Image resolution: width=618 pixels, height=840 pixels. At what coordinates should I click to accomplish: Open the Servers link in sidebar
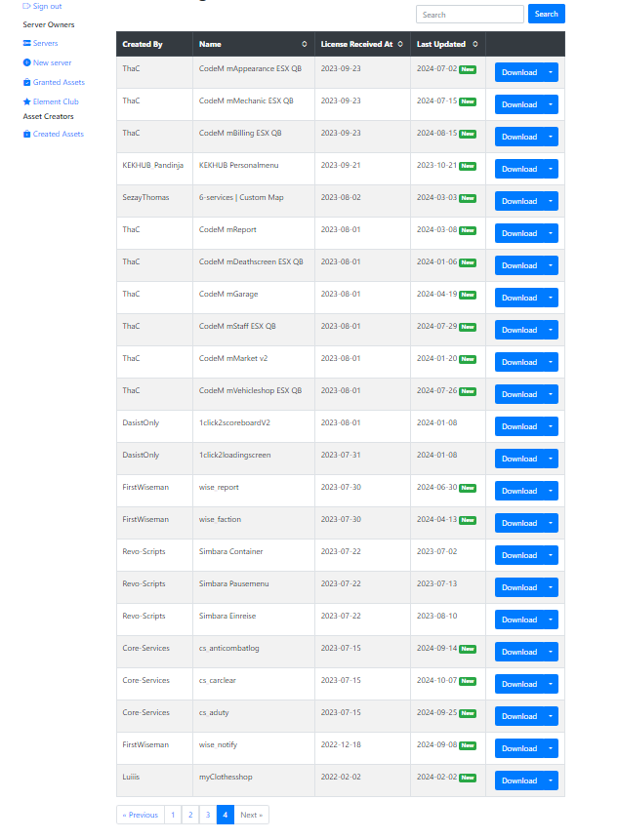pyautogui.click(x=45, y=43)
